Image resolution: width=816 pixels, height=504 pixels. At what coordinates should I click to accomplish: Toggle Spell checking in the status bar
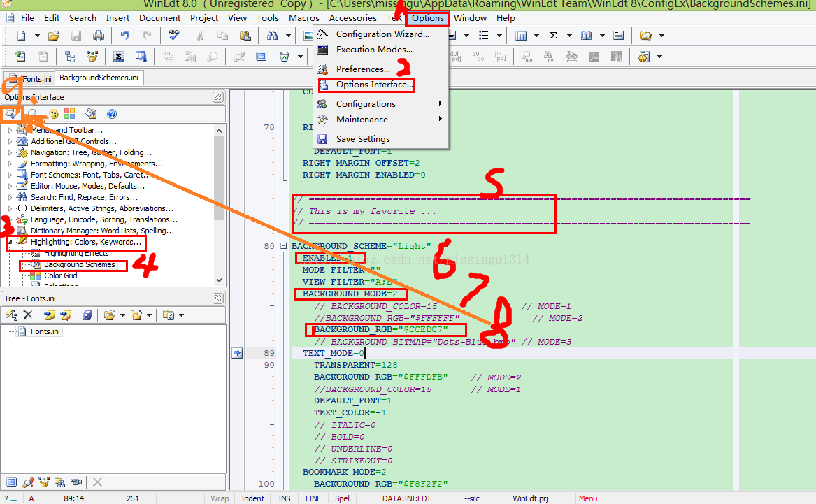pos(343,498)
